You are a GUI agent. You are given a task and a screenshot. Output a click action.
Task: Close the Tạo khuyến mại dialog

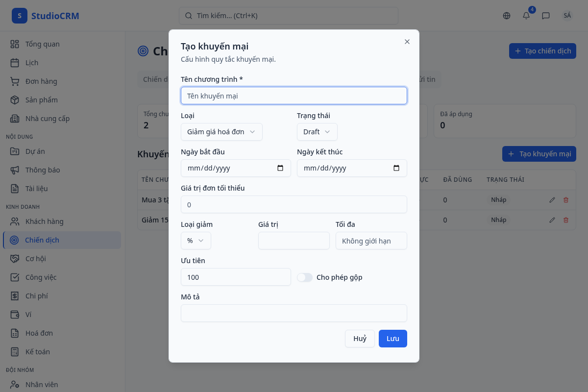tap(407, 42)
